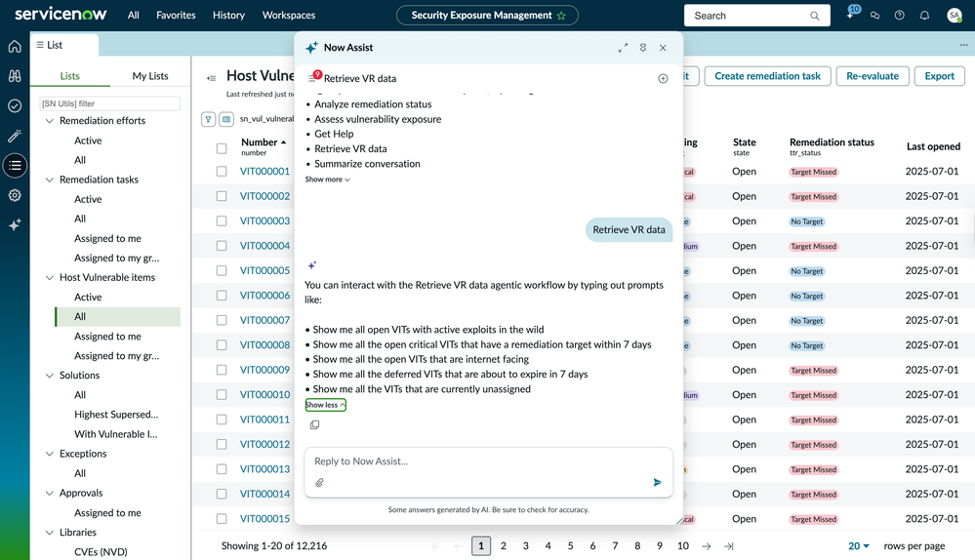The height and width of the screenshot is (560, 975).
Task: Open the gear settings icon in left rail
Action: click(x=15, y=195)
